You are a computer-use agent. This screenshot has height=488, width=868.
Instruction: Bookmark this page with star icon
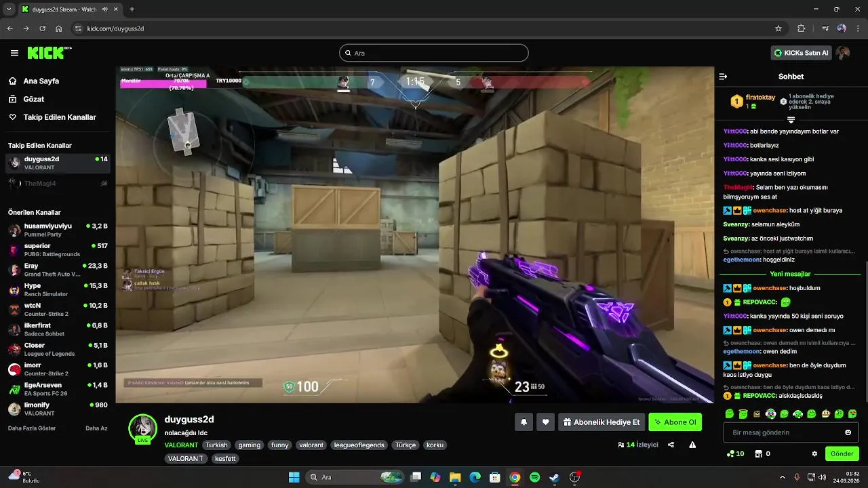coord(778,28)
